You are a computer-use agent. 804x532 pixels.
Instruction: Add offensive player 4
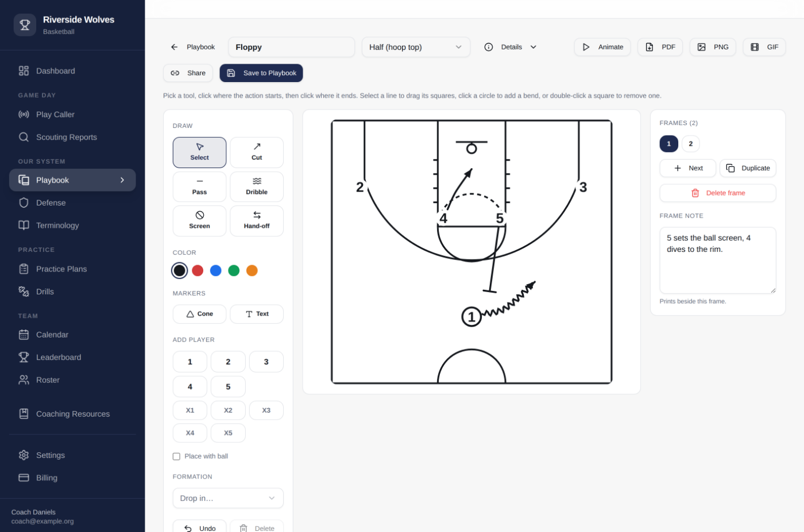[x=190, y=387]
